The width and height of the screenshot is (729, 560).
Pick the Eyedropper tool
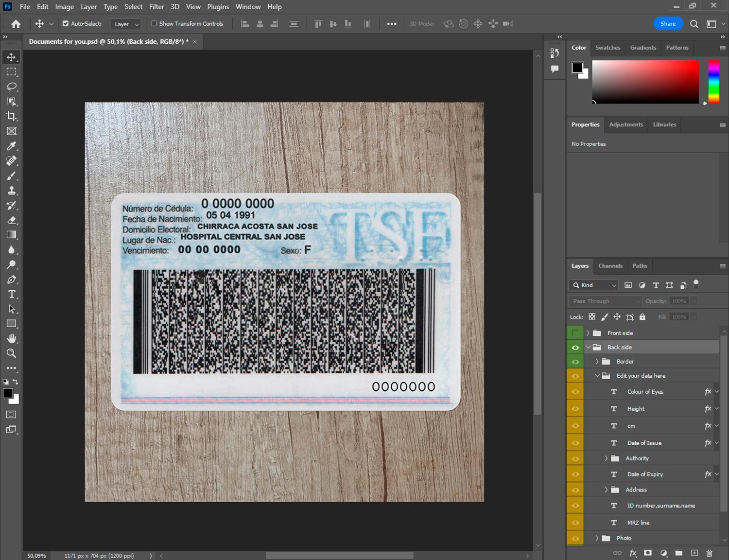point(11,146)
